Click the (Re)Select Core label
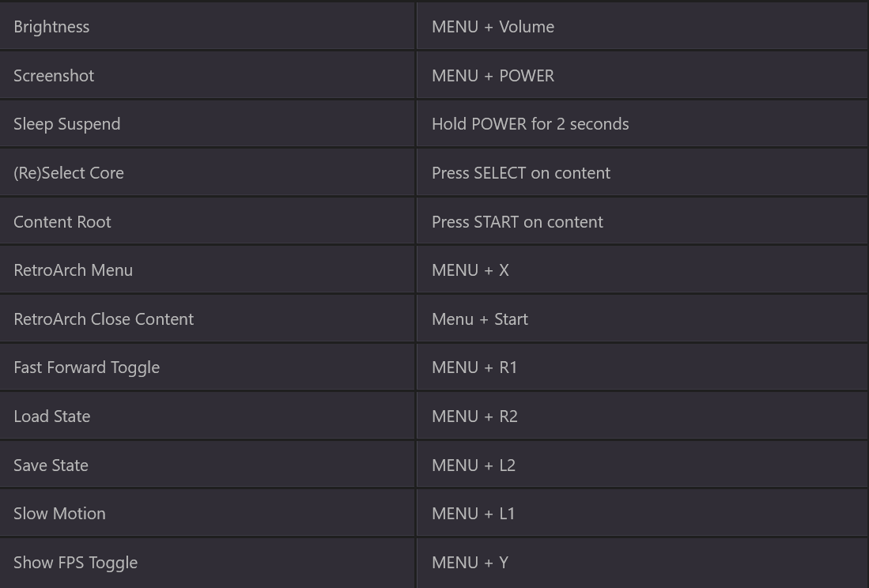 pyautogui.click(x=69, y=173)
